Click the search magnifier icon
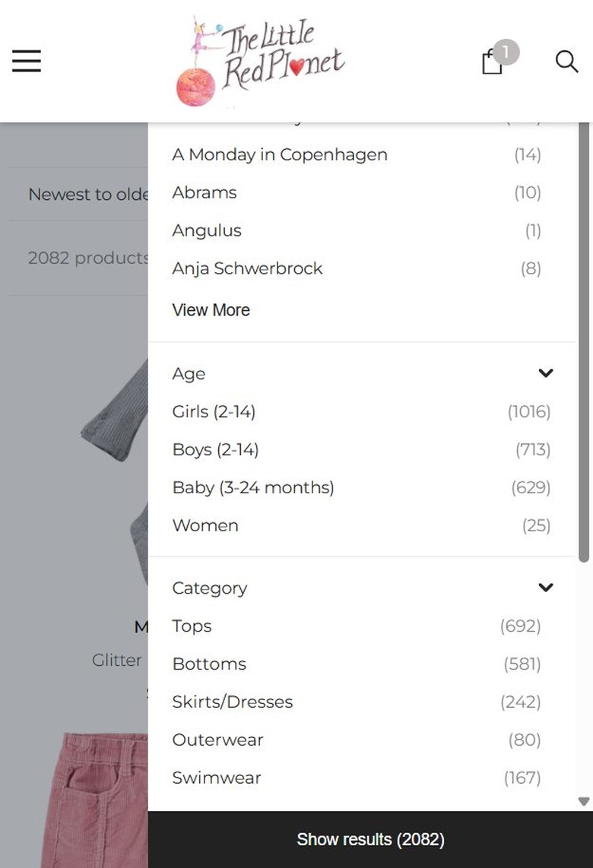593x868 pixels. [566, 61]
